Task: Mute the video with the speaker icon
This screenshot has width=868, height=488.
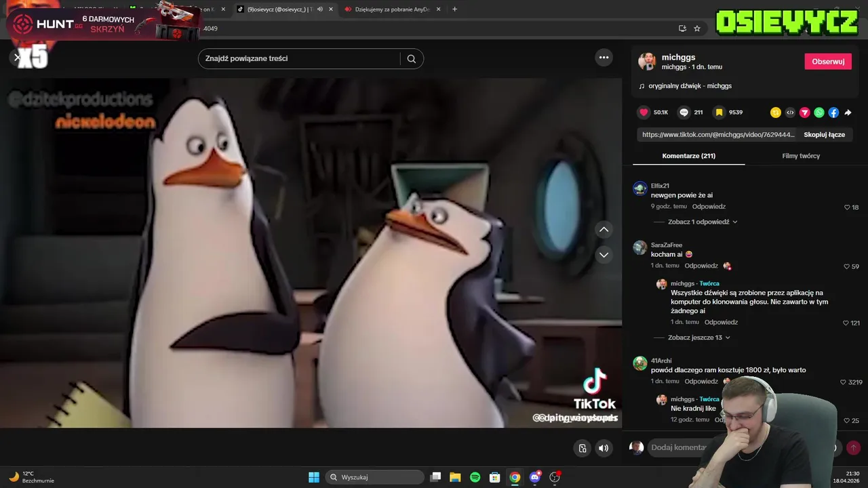Action: tap(604, 448)
